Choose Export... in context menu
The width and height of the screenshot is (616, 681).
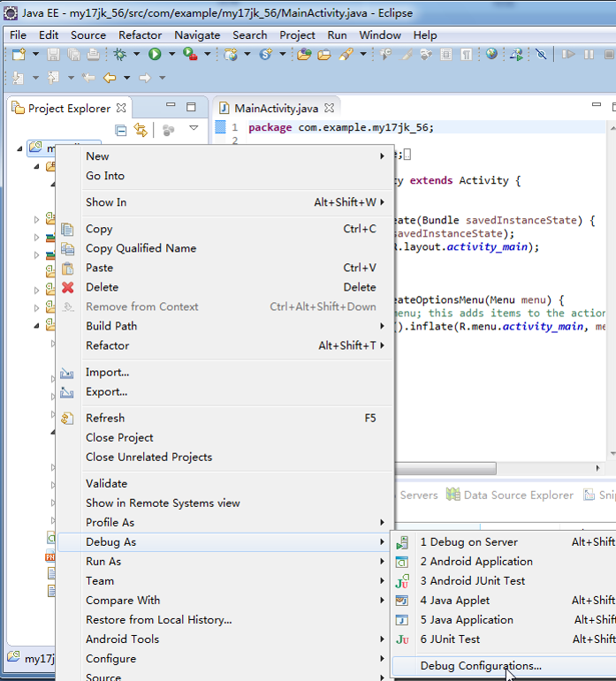pos(225,392)
